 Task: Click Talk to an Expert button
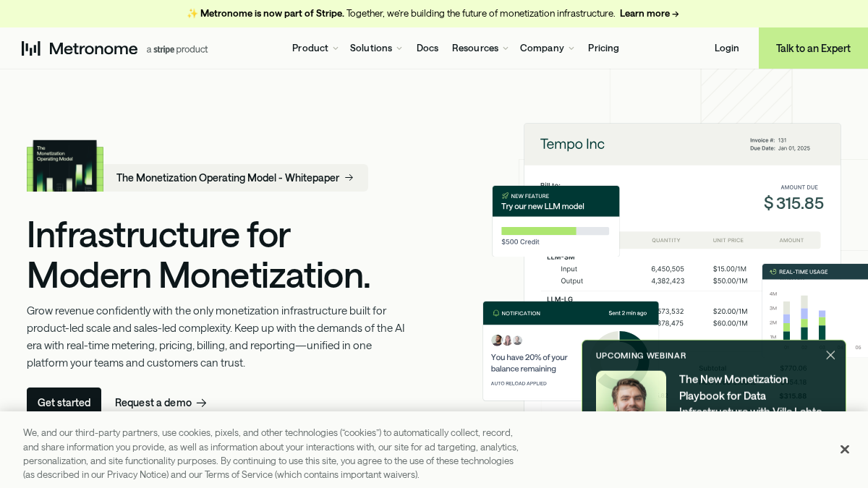[813, 48]
